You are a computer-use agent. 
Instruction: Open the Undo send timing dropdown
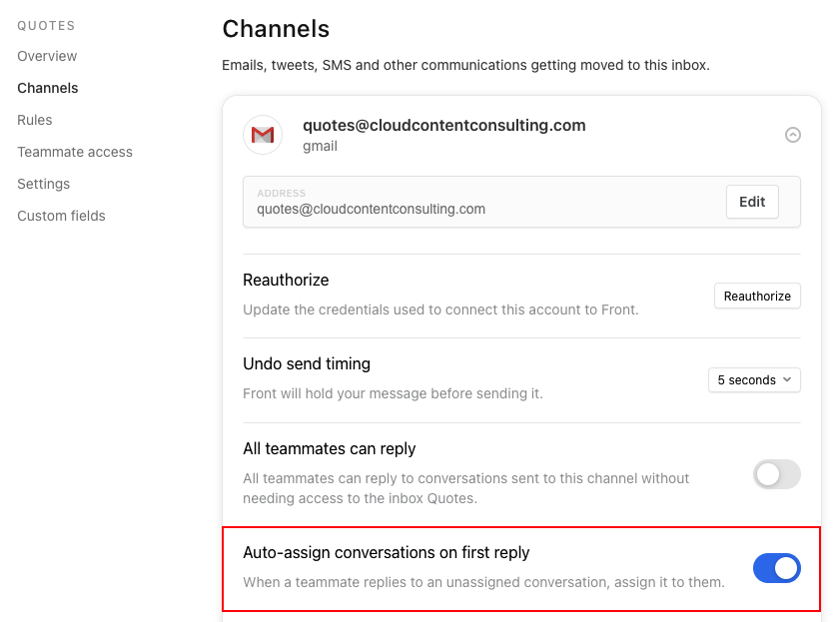[754, 380]
